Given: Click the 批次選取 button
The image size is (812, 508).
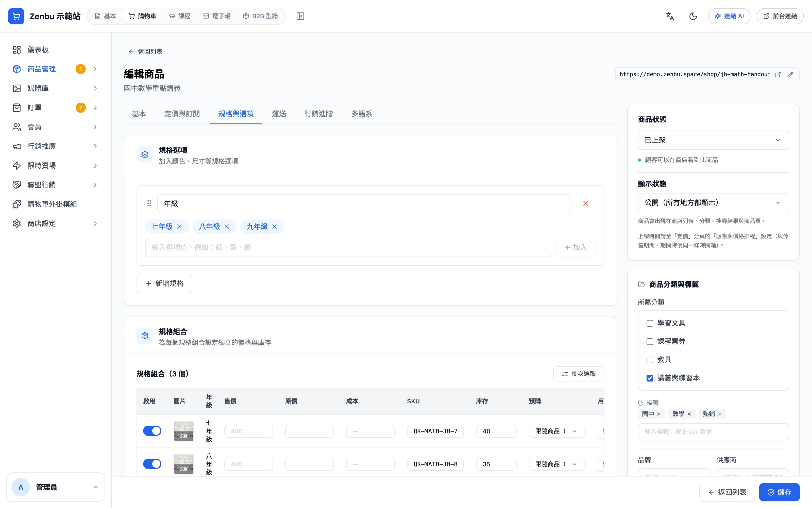Looking at the screenshot, I should pyautogui.click(x=579, y=374).
